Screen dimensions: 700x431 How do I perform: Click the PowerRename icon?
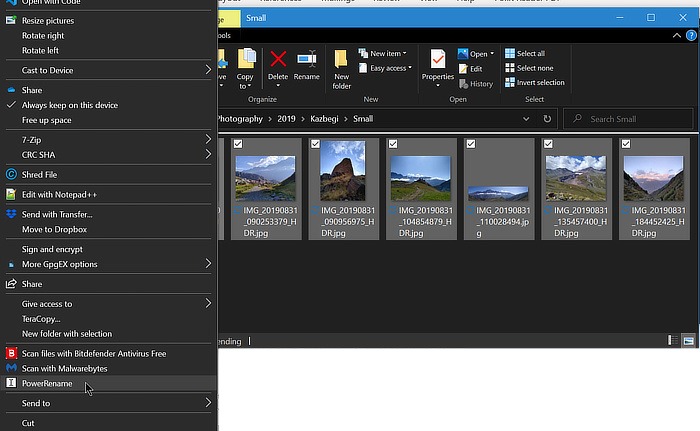(11, 383)
